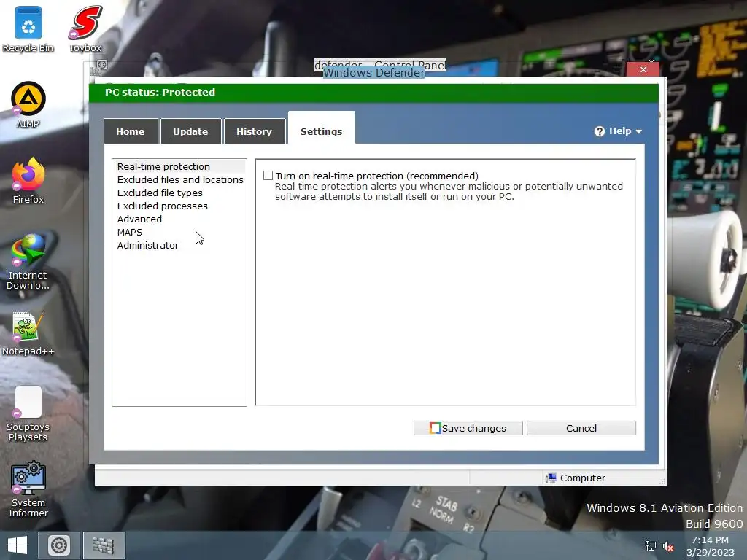Click the network tray icon
The image size is (747, 560).
coord(650,545)
